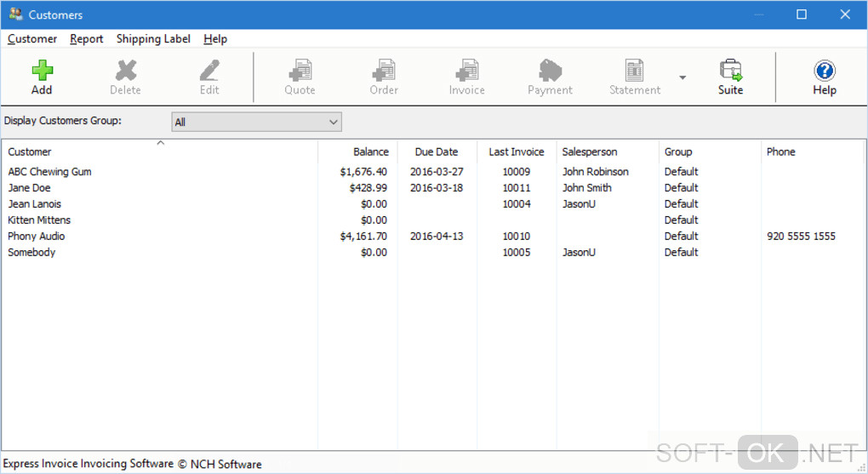Click last invoice number 10010

[x=517, y=236]
